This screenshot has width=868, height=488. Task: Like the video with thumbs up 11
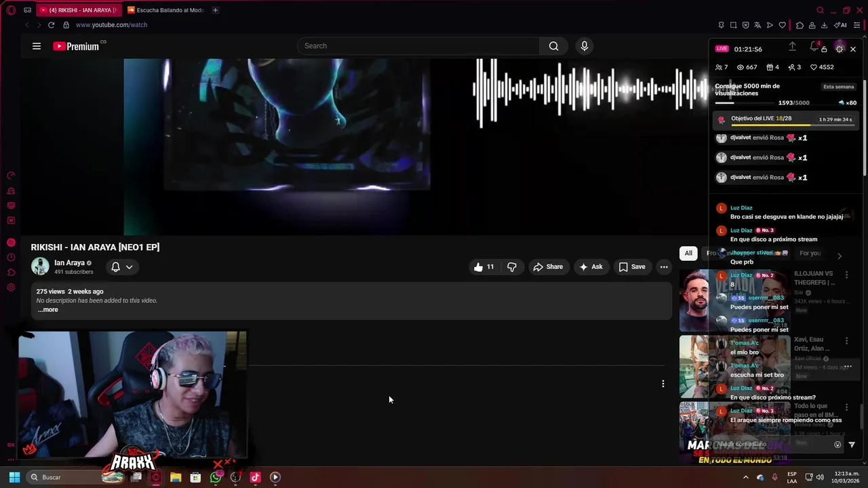click(484, 267)
